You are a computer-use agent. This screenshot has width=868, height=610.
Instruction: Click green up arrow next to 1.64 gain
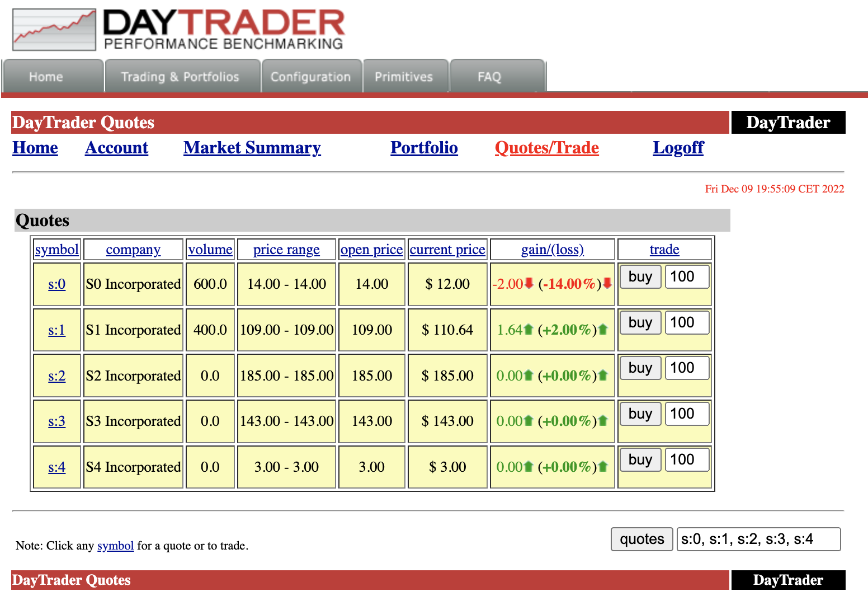(x=529, y=330)
